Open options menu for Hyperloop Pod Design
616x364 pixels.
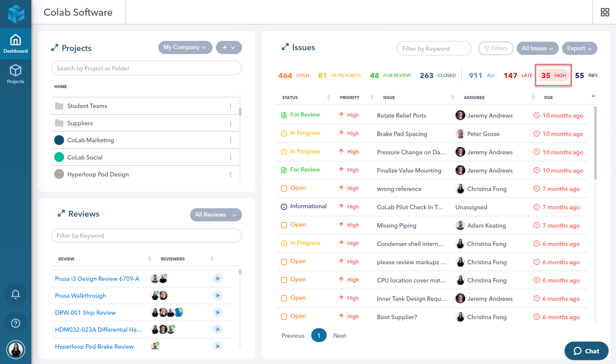point(230,175)
